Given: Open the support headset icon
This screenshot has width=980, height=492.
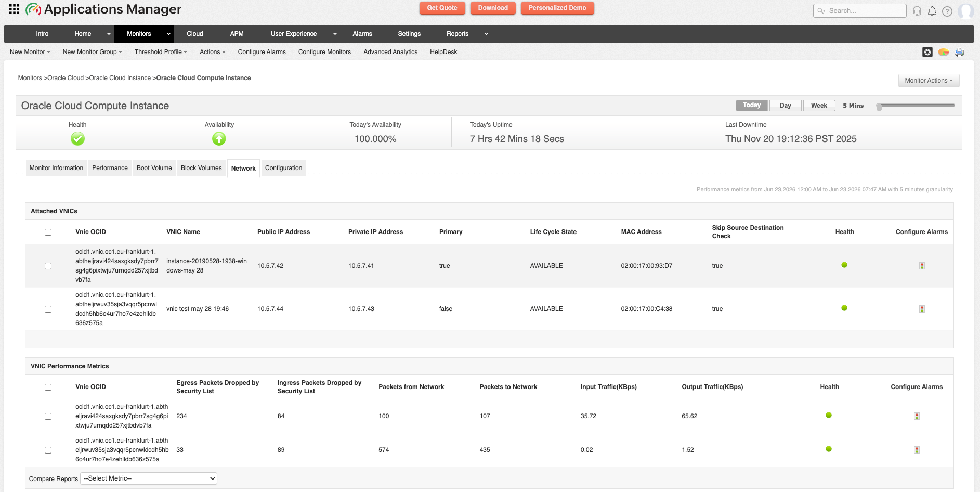Looking at the screenshot, I should (917, 11).
